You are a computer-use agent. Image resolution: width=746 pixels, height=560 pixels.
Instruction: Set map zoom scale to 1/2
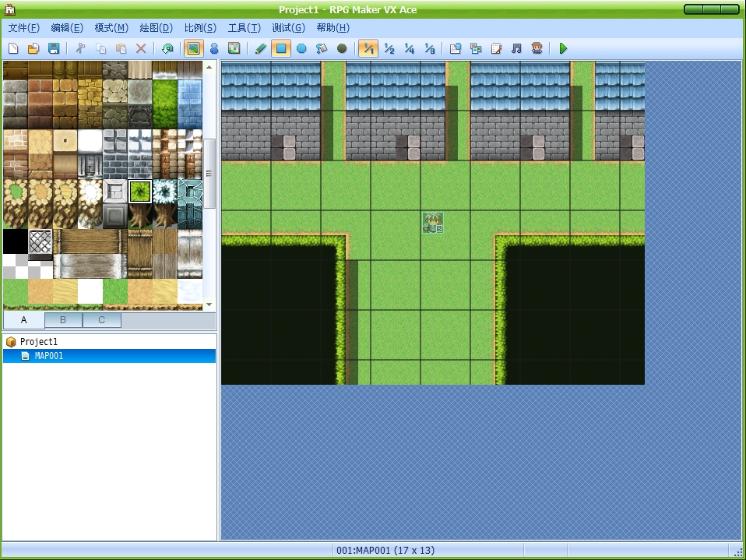click(x=389, y=48)
